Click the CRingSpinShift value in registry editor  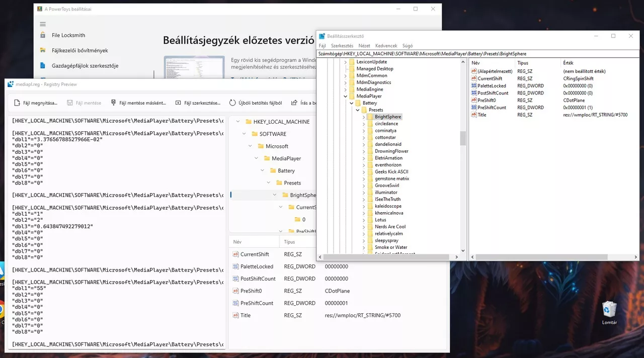[578, 78]
